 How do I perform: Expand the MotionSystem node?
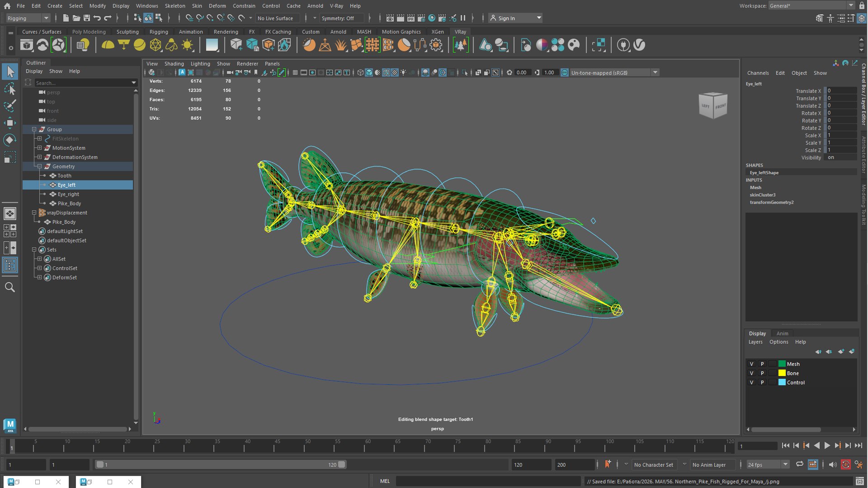tap(39, 148)
